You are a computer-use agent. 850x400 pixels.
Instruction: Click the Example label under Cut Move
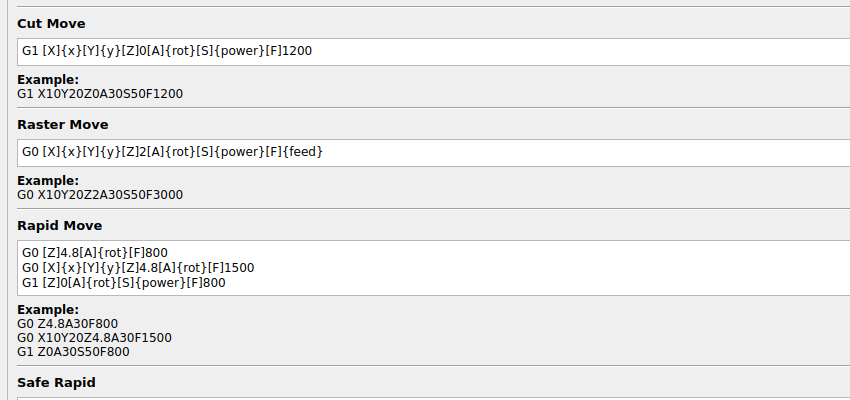point(48,80)
